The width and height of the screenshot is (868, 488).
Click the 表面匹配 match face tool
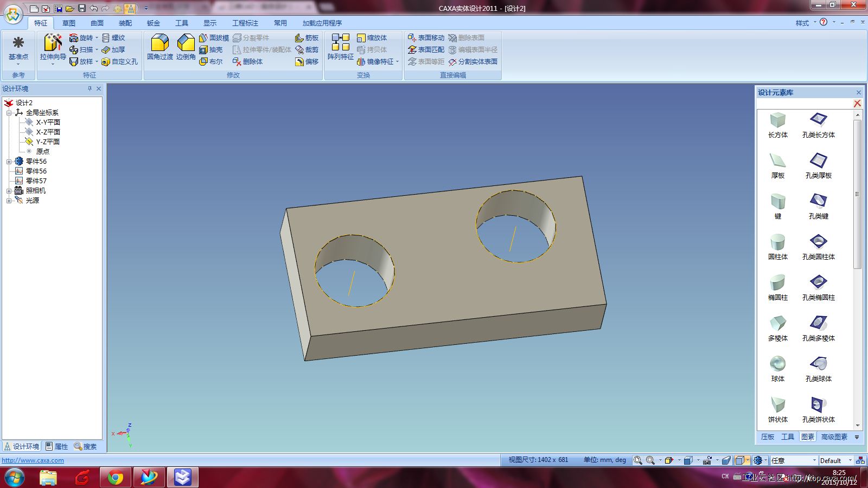click(x=426, y=50)
